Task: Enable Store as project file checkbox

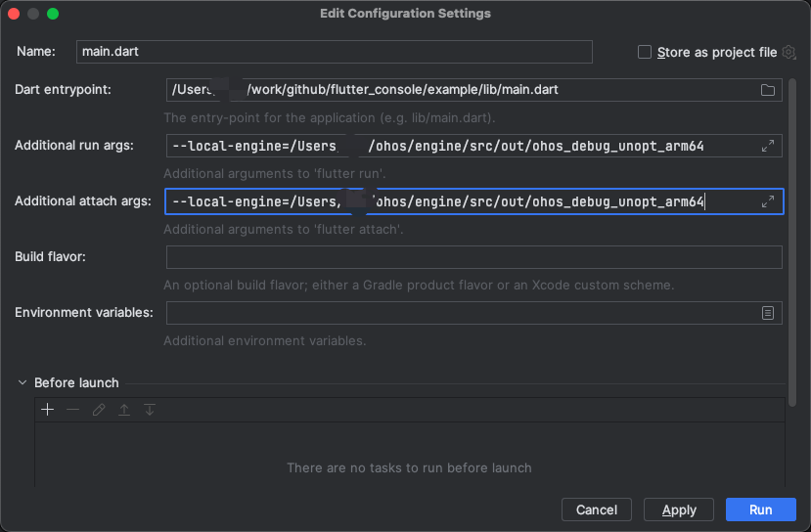Action: tap(645, 52)
